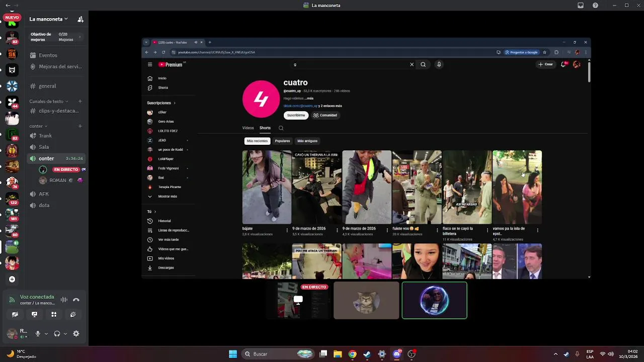Select the Populares filter chip
This screenshot has width=644, height=362.
point(282,141)
